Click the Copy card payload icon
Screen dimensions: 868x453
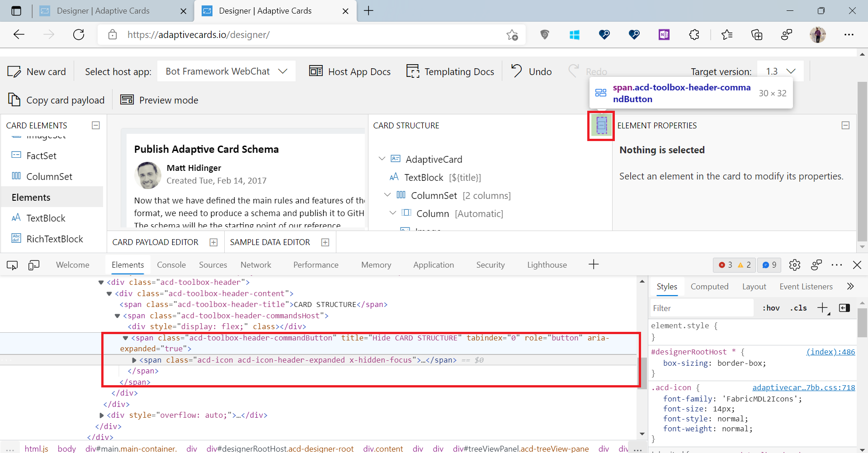pyautogui.click(x=14, y=99)
